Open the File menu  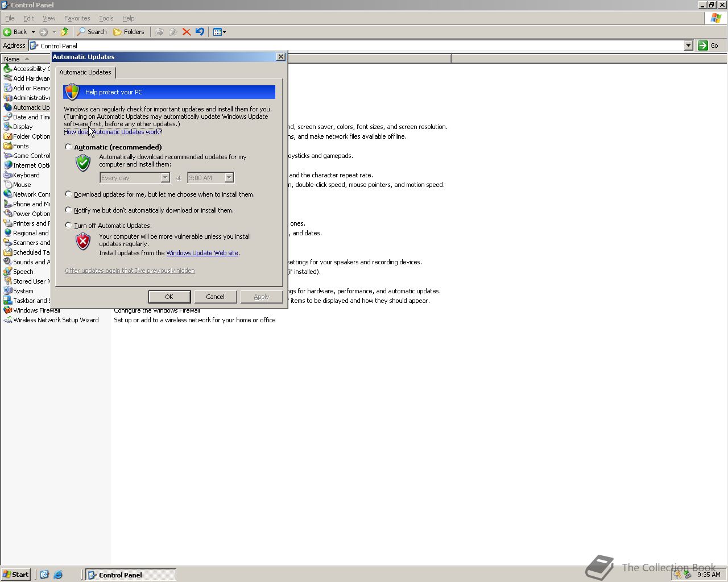tap(10, 18)
